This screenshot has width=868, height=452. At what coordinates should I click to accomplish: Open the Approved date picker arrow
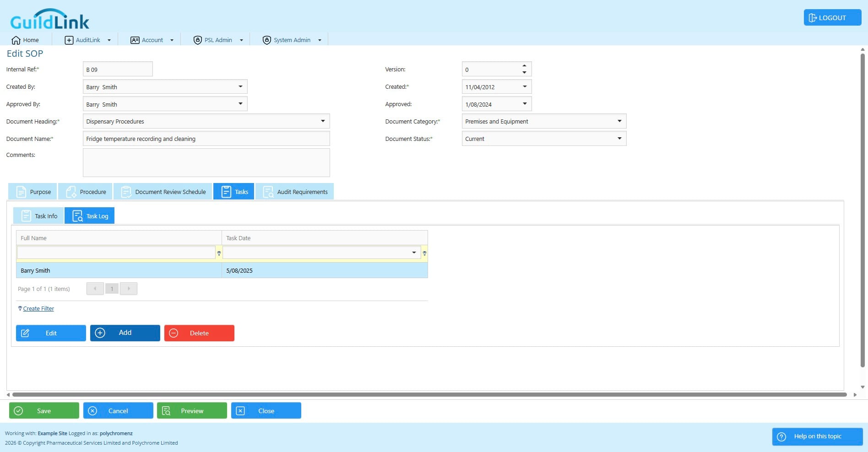pos(525,104)
